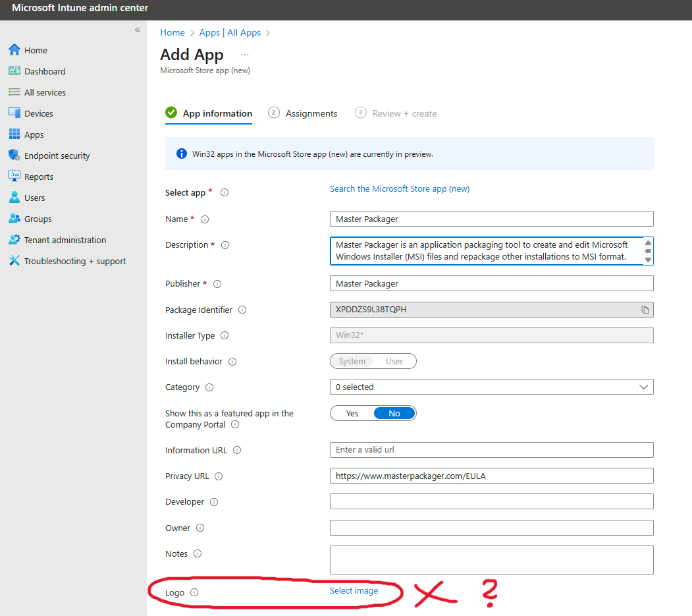Click the All services list icon
Image resolution: width=692 pixels, height=616 pixels.
[x=14, y=92]
